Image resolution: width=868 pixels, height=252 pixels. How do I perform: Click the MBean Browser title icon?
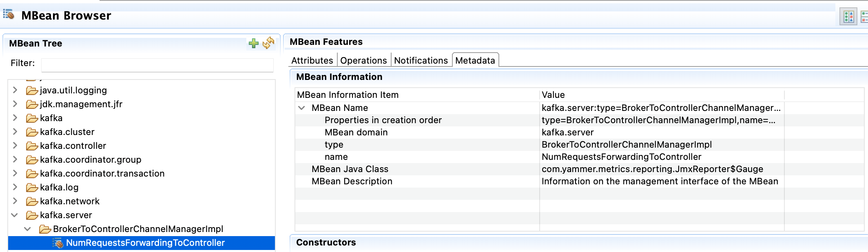point(9,15)
